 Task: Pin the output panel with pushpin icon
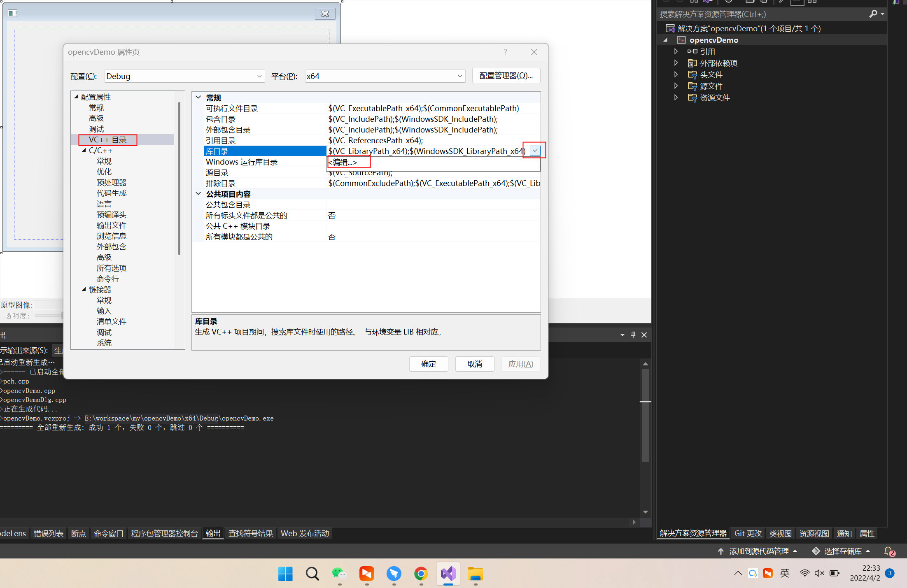point(633,335)
